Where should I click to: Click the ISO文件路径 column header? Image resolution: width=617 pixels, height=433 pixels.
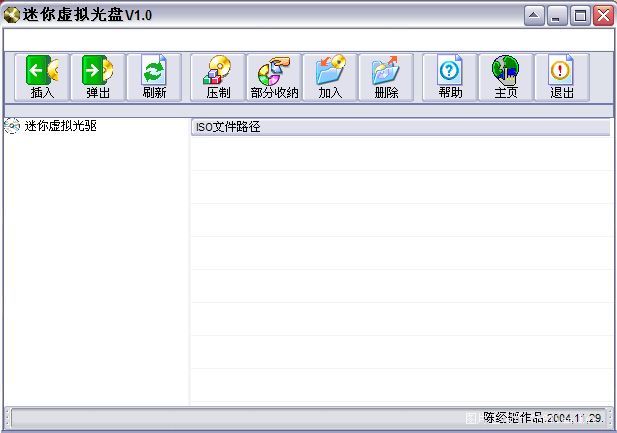click(x=400, y=127)
